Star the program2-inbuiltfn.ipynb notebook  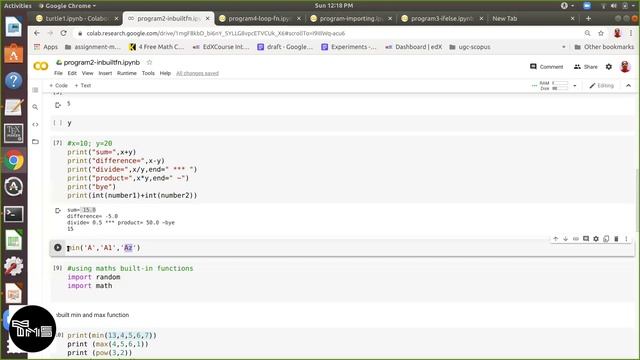[149, 62]
